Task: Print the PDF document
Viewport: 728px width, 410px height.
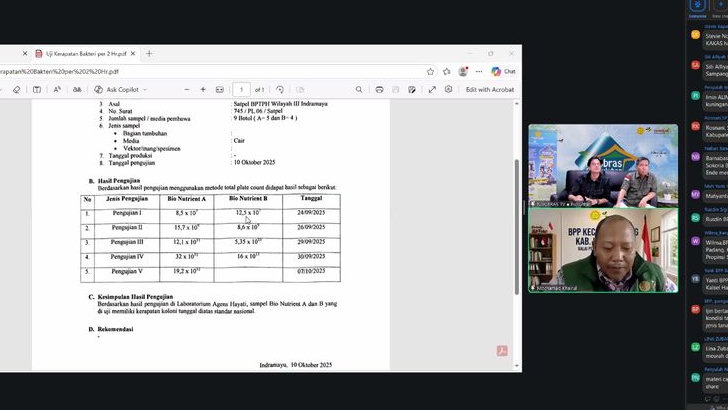Action: (x=379, y=90)
